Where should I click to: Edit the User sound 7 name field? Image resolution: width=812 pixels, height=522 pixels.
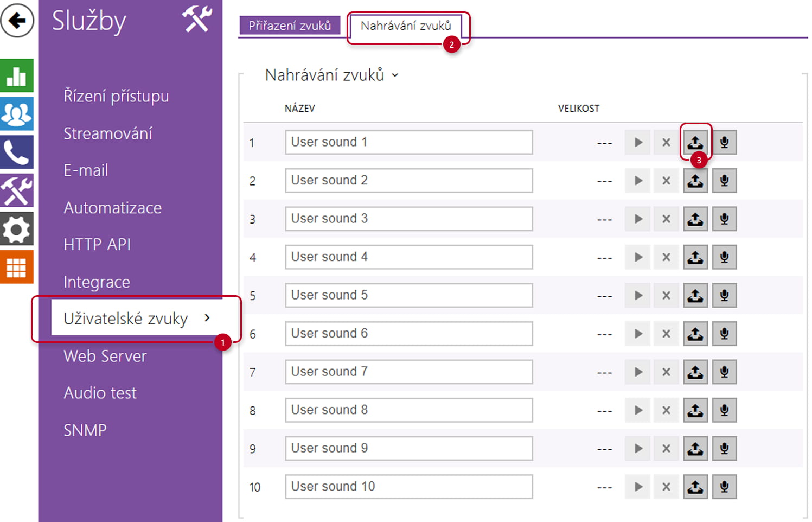pyautogui.click(x=409, y=372)
